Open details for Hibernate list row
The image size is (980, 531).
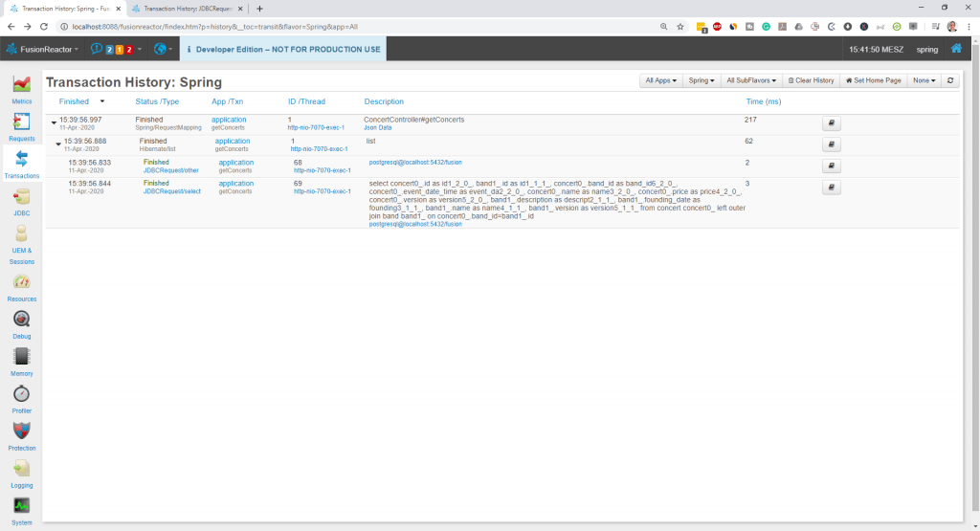[832, 144]
